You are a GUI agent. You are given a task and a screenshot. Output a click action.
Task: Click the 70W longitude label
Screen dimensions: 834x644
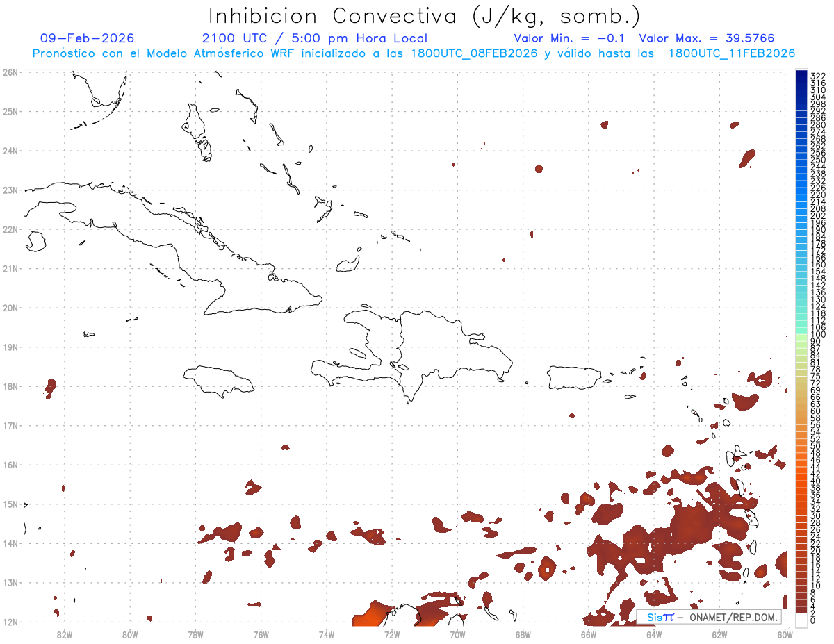coord(457,634)
